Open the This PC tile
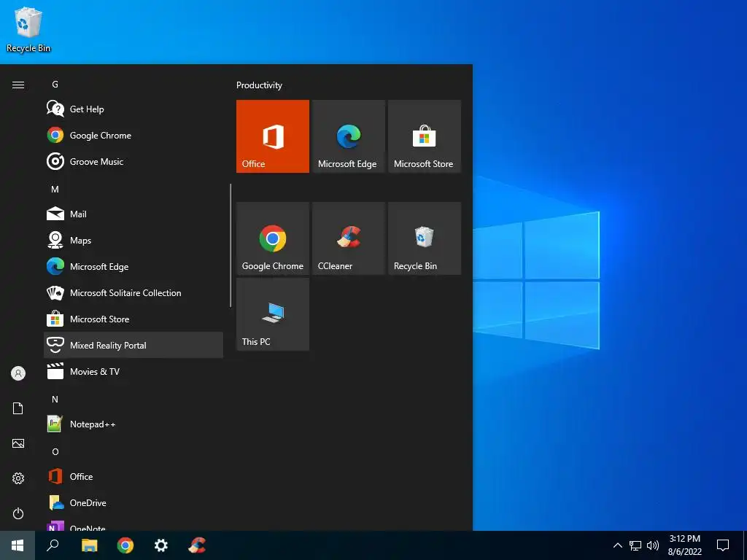Viewport: 747px width, 560px height. (273, 314)
